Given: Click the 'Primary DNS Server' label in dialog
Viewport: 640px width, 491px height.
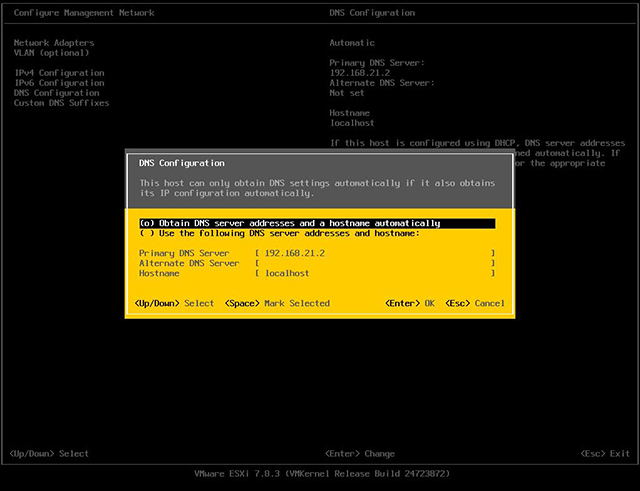Looking at the screenshot, I should pos(184,253).
